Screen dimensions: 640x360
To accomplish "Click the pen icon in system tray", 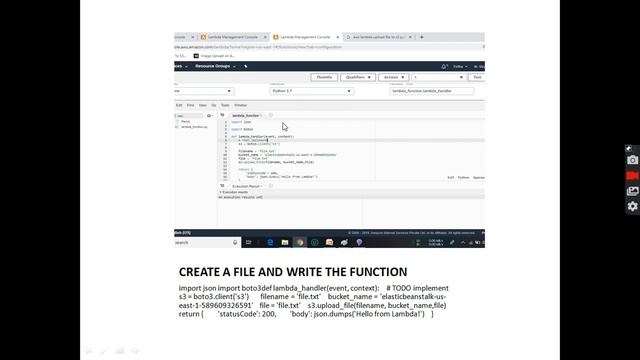I will [x=452, y=242].
